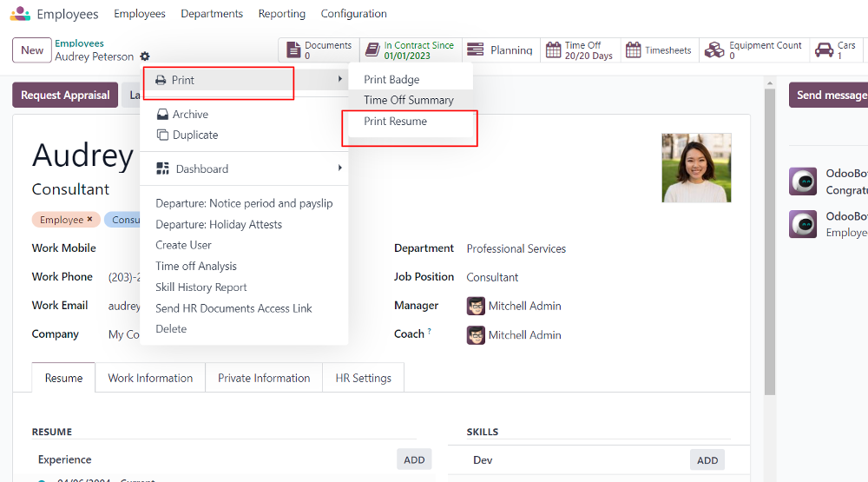This screenshot has height=482, width=868.
Task: Select Print Resume from submenu
Action: click(x=395, y=122)
